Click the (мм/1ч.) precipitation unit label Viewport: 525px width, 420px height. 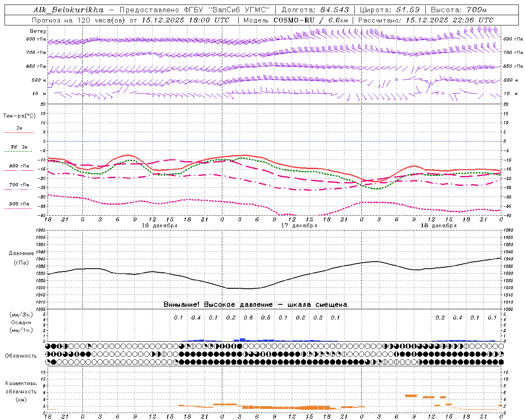[21, 330]
